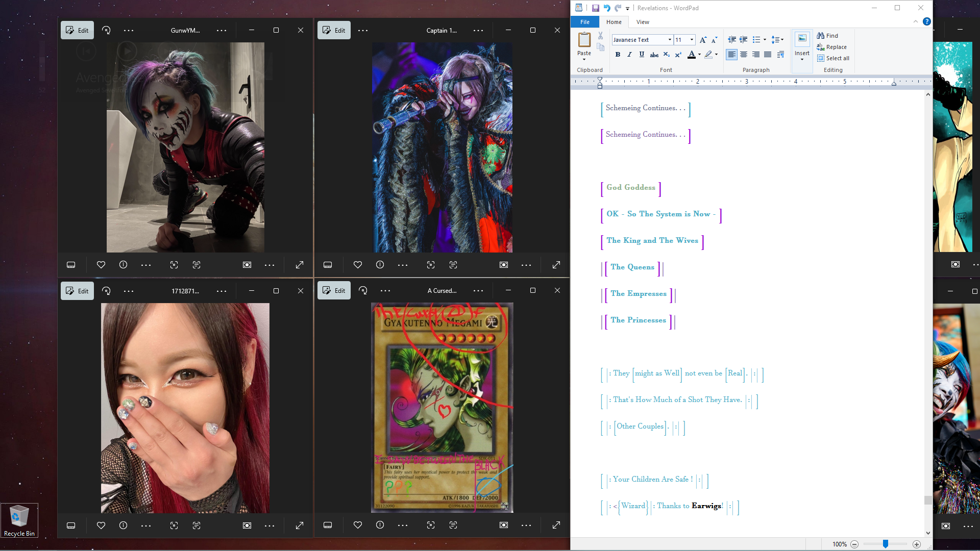Screen dimensions: 980x551
Task: Increase paragraph indent in WordPad
Action: pyautogui.click(x=744, y=40)
